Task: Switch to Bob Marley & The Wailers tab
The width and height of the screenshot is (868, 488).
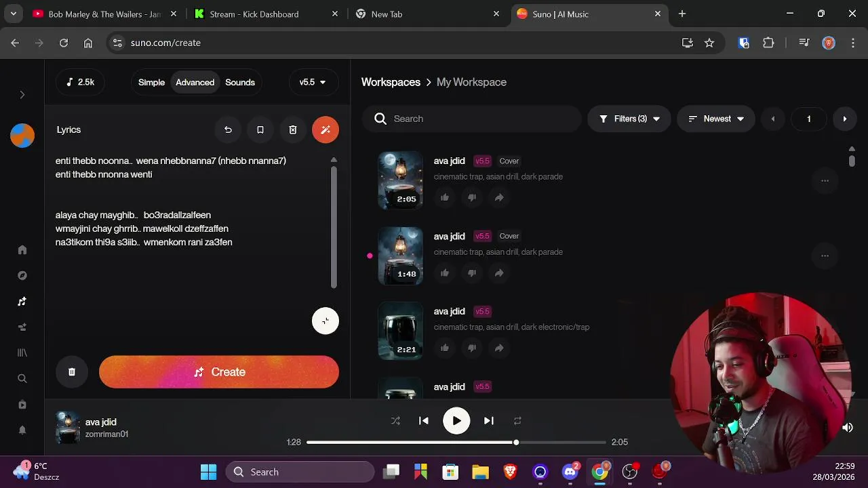Action: pyautogui.click(x=105, y=14)
